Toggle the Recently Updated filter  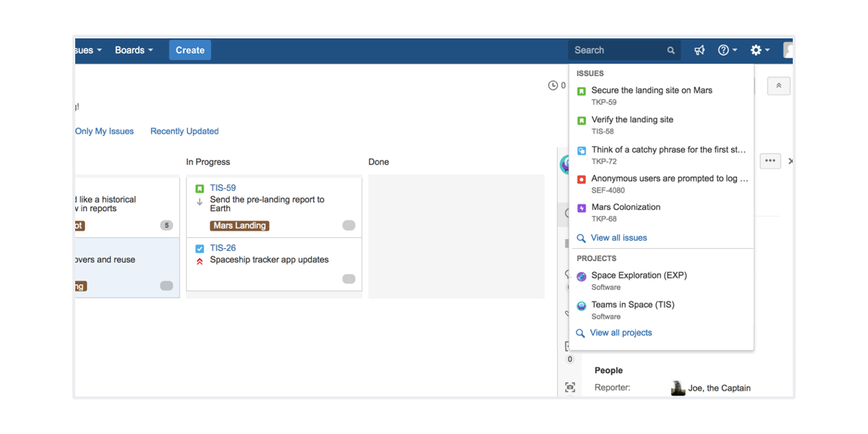pyautogui.click(x=184, y=131)
